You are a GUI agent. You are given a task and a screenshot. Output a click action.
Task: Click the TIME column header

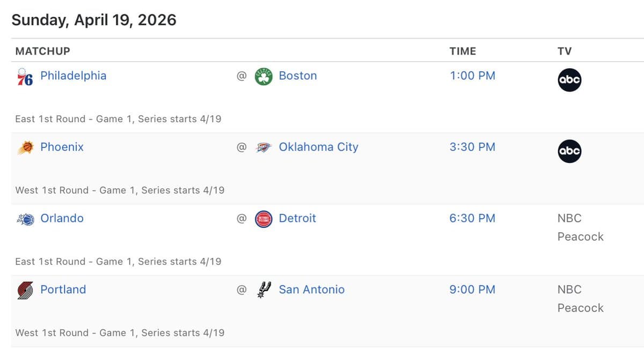coord(462,51)
